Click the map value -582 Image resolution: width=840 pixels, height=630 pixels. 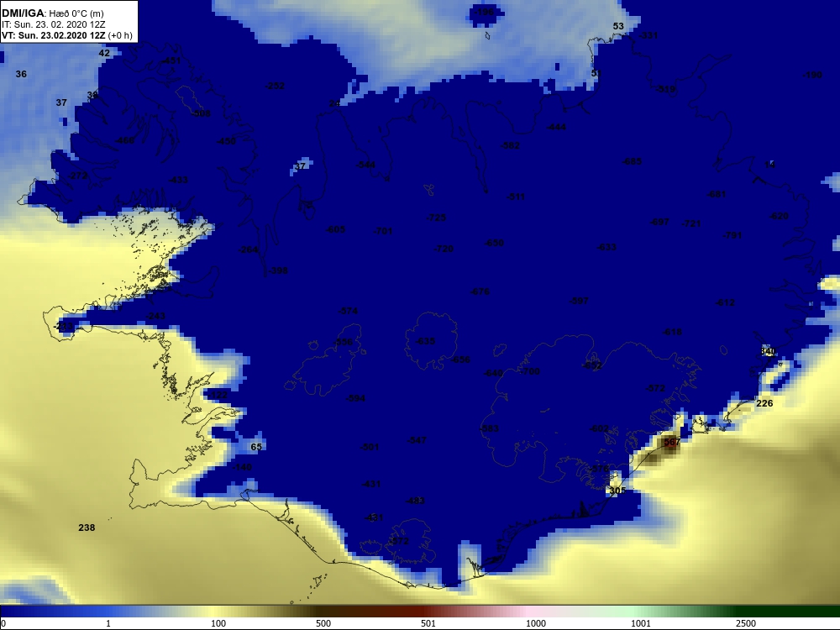coord(510,145)
